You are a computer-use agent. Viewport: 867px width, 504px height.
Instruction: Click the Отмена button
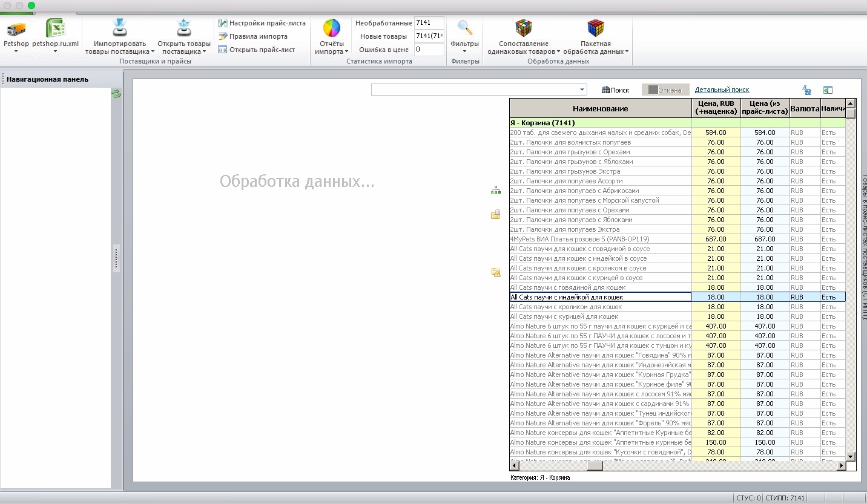(x=665, y=90)
